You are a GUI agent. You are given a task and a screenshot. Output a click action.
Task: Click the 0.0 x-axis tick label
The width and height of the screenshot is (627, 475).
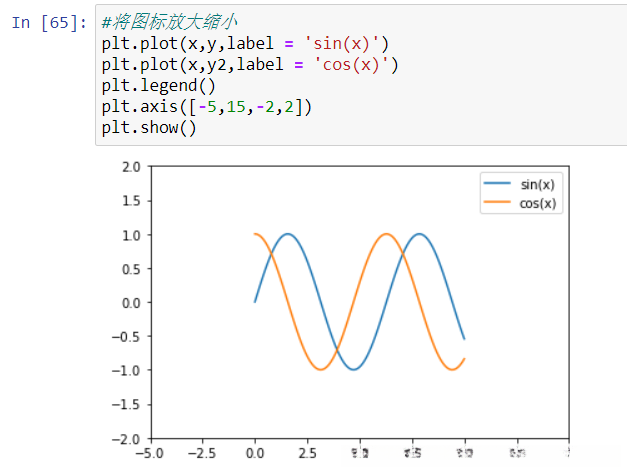click(255, 453)
